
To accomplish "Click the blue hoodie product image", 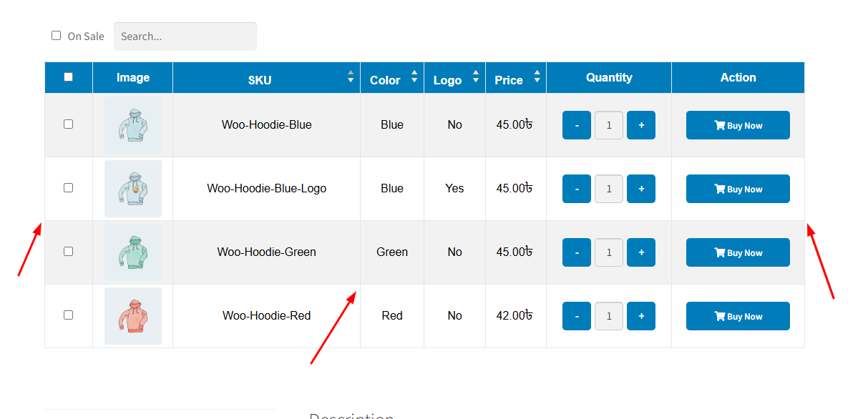I will [x=132, y=125].
